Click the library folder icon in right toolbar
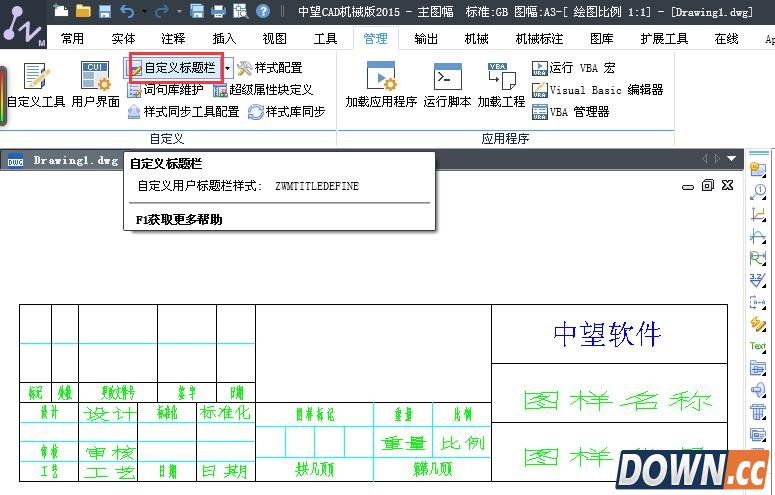Viewport: 775px width, 495px height. tap(757, 368)
